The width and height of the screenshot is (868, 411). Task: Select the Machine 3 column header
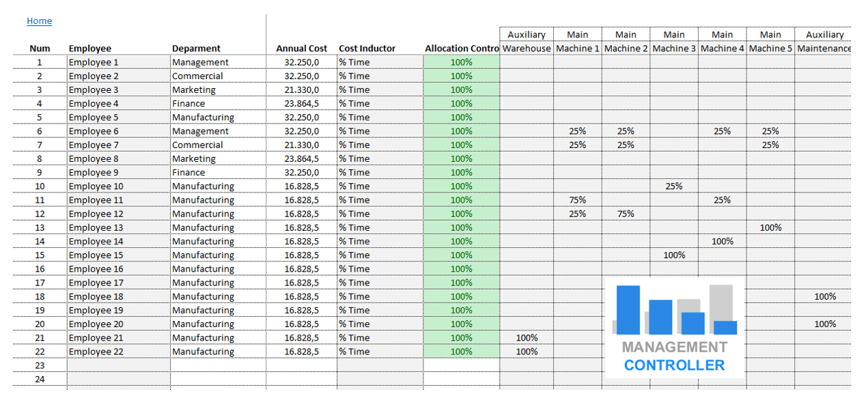pyautogui.click(x=674, y=48)
